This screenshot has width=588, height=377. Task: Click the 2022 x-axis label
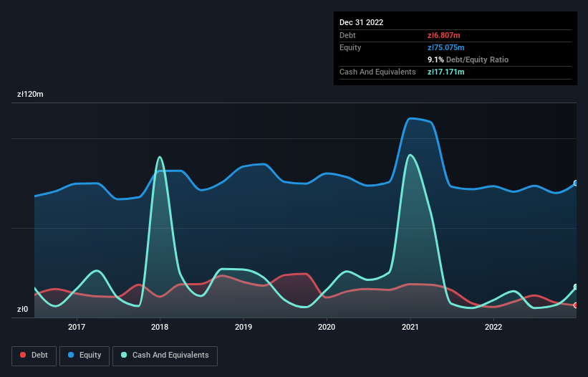point(493,327)
